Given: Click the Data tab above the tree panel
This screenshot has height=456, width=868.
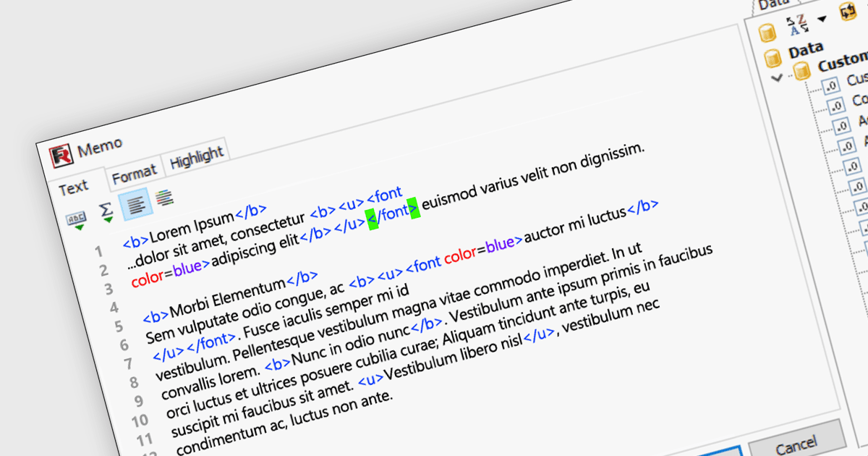Looking at the screenshot, I should [x=773, y=4].
